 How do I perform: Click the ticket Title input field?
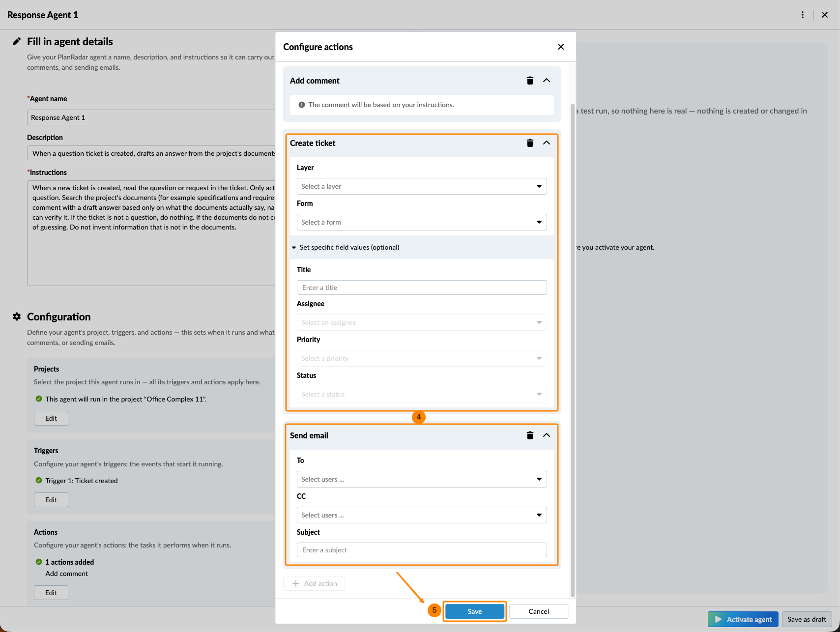[422, 287]
